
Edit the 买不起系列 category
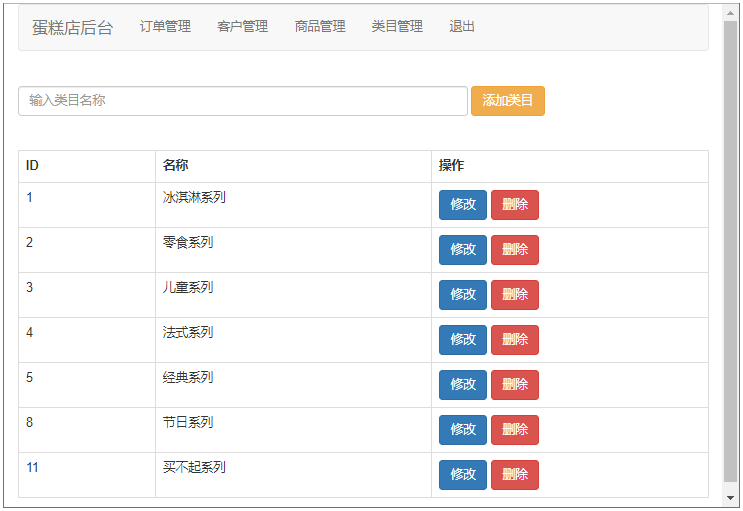coord(462,475)
